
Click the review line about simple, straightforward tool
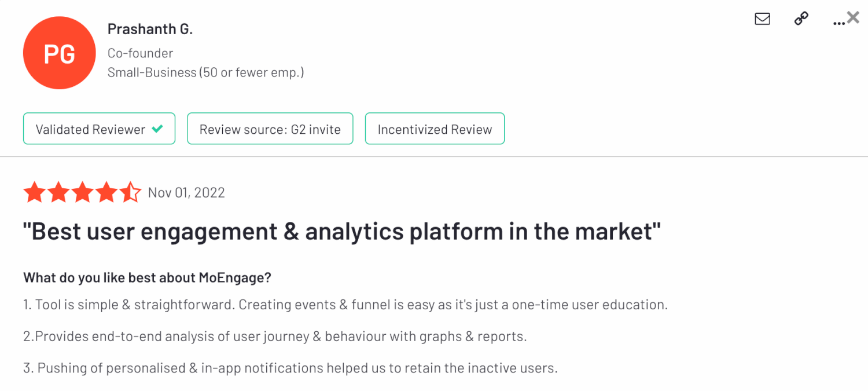coord(345,305)
